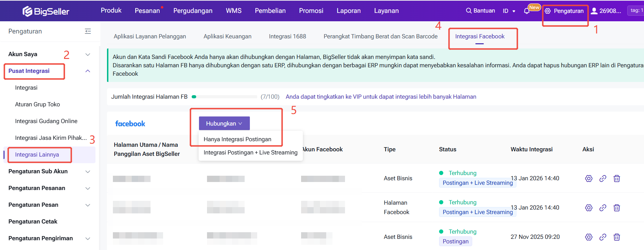Open settings gear for Halaman Facebook row
The height and width of the screenshot is (250, 644).
click(x=589, y=208)
